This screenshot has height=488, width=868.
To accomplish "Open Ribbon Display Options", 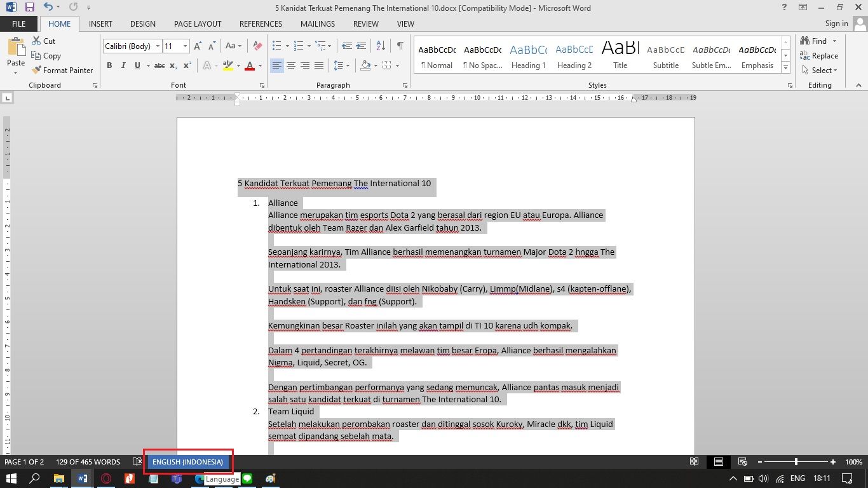I will tap(803, 8).
